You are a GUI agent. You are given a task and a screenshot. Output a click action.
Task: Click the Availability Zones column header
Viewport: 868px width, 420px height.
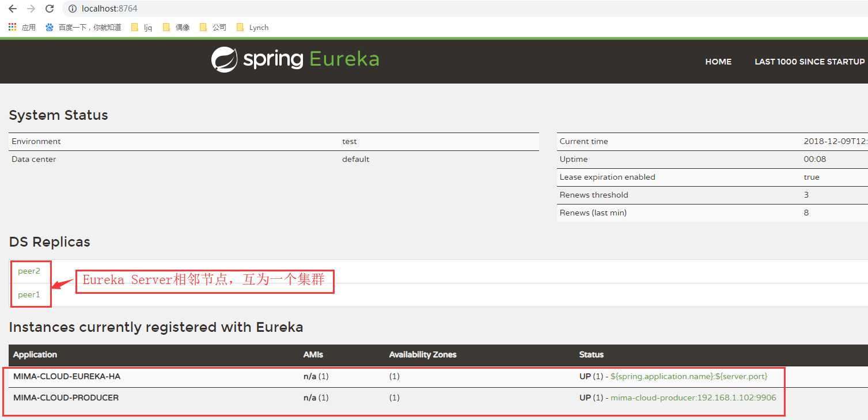[423, 354]
